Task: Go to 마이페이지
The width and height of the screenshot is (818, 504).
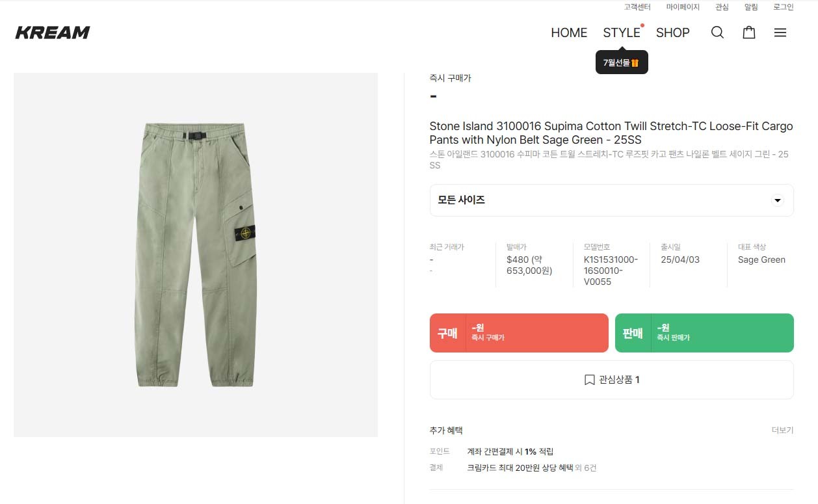Action: coord(683,7)
